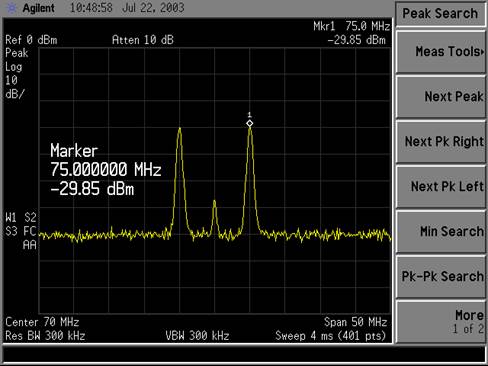Select the VBW 300 kHz label
This screenshot has width=488, height=366.
(197, 336)
